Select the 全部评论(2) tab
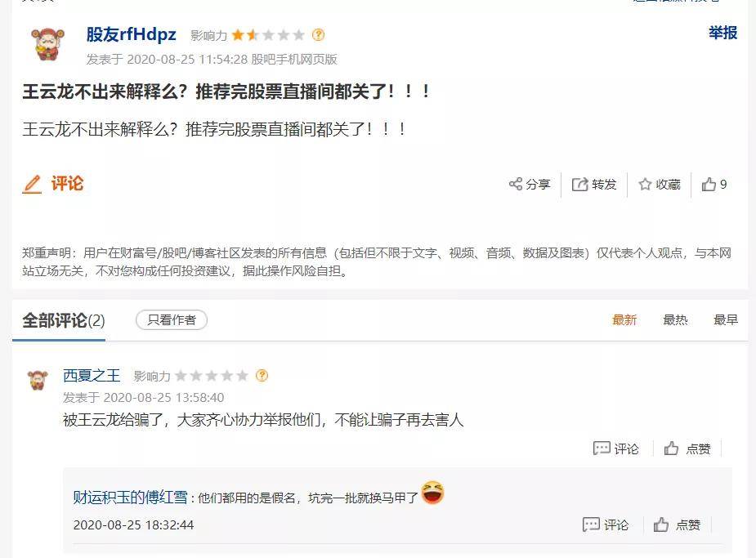This screenshot has width=756, height=558. [x=64, y=320]
